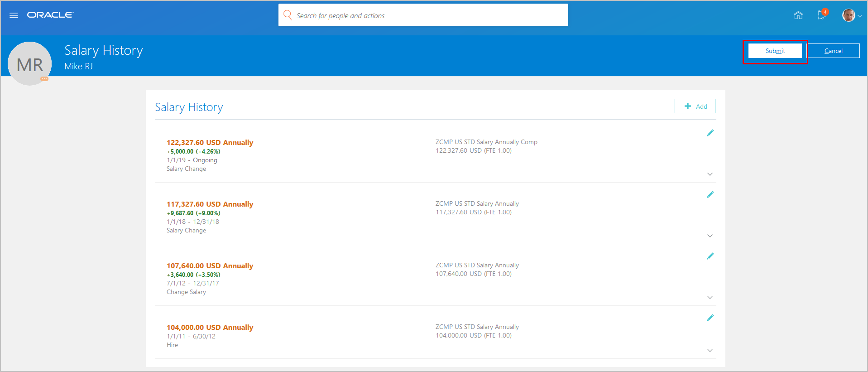Image resolution: width=868 pixels, height=372 pixels.
Task: Expand the 7/1/12 - 12/31/17 salary details
Action: (x=710, y=297)
